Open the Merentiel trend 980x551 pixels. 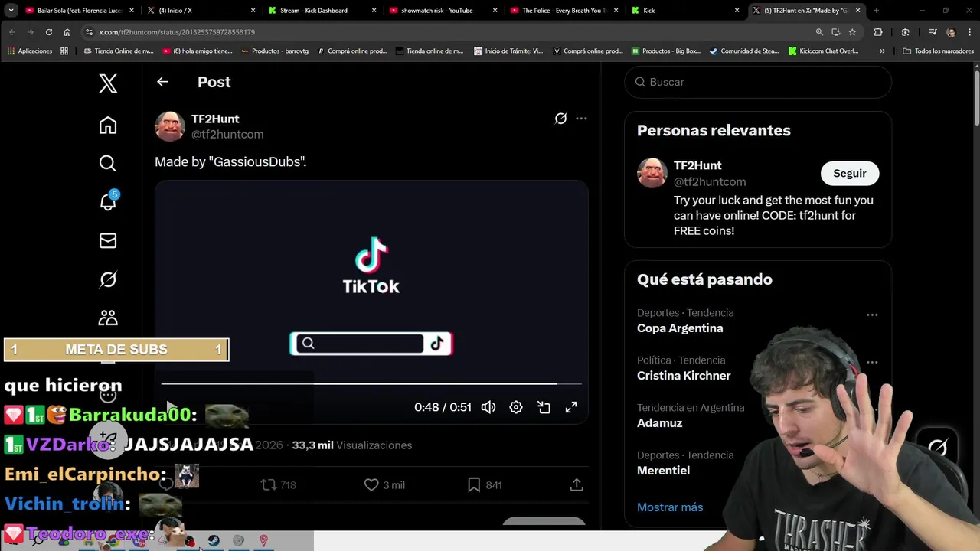tap(663, 471)
